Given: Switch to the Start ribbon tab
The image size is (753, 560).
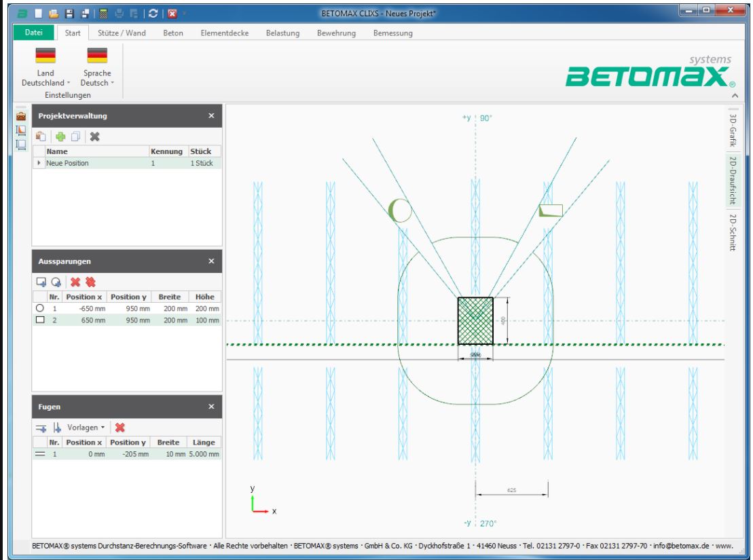Looking at the screenshot, I should pos(73,33).
